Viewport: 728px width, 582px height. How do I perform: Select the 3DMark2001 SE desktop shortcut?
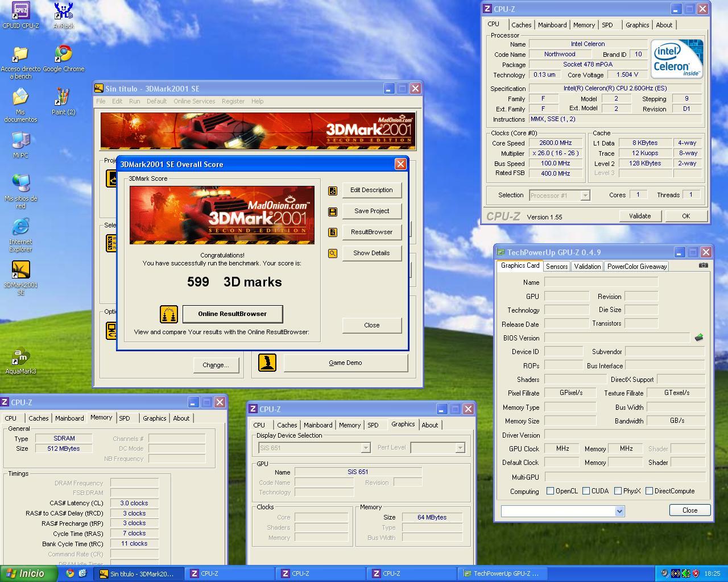(21, 278)
